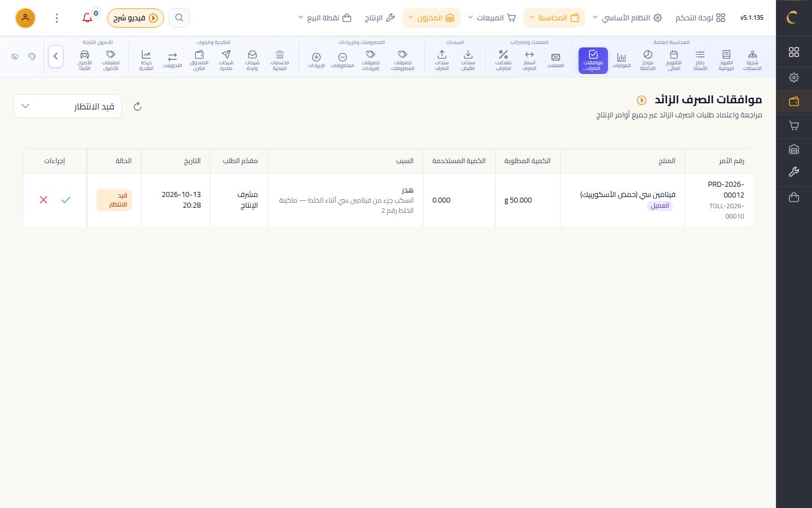Open أسعار الصرف exchange rates
This screenshot has height=508, width=812.
point(529,60)
